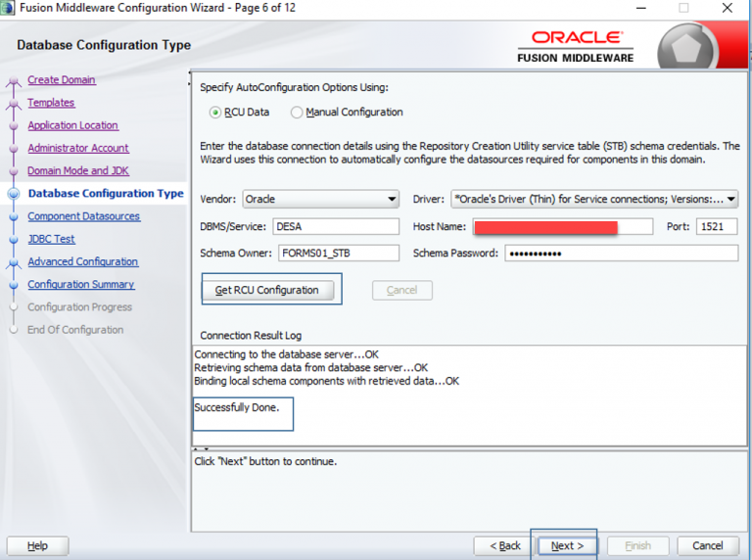The height and width of the screenshot is (560, 752).
Task: Click 'Connecting to the database server...OK' line
Action: [x=286, y=354]
